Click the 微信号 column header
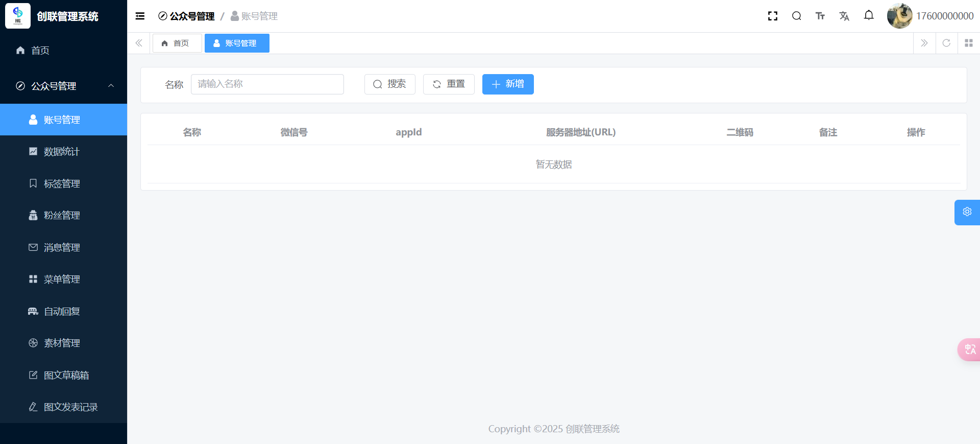 point(294,132)
